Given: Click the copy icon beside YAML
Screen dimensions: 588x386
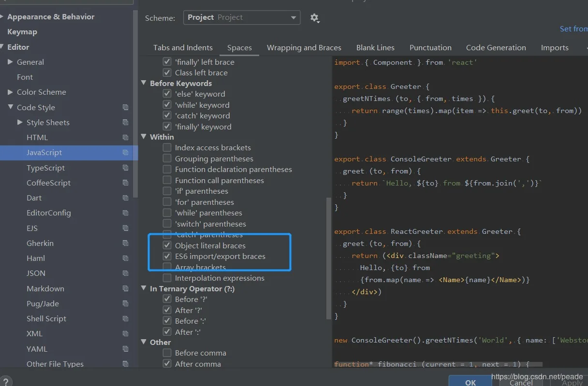Looking at the screenshot, I should coord(125,349).
